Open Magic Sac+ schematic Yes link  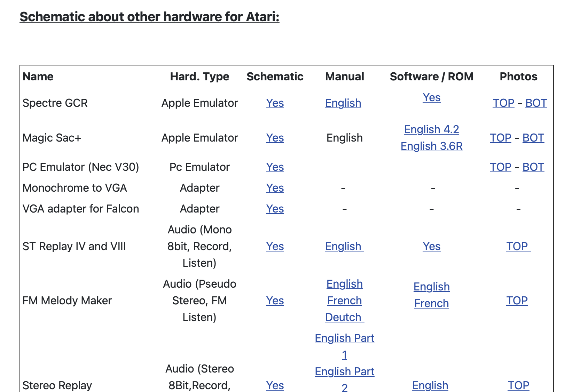coord(275,138)
